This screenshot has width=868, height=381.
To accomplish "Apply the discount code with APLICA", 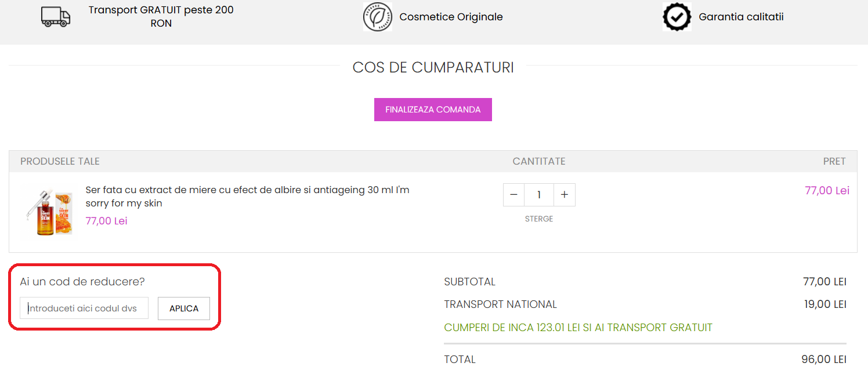I will coord(184,309).
